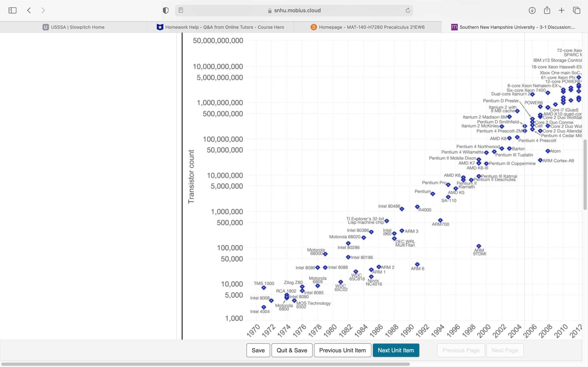Reload the snhu.mobius.cloud page
The height and width of the screenshot is (367, 588).
pyautogui.click(x=407, y=10)
